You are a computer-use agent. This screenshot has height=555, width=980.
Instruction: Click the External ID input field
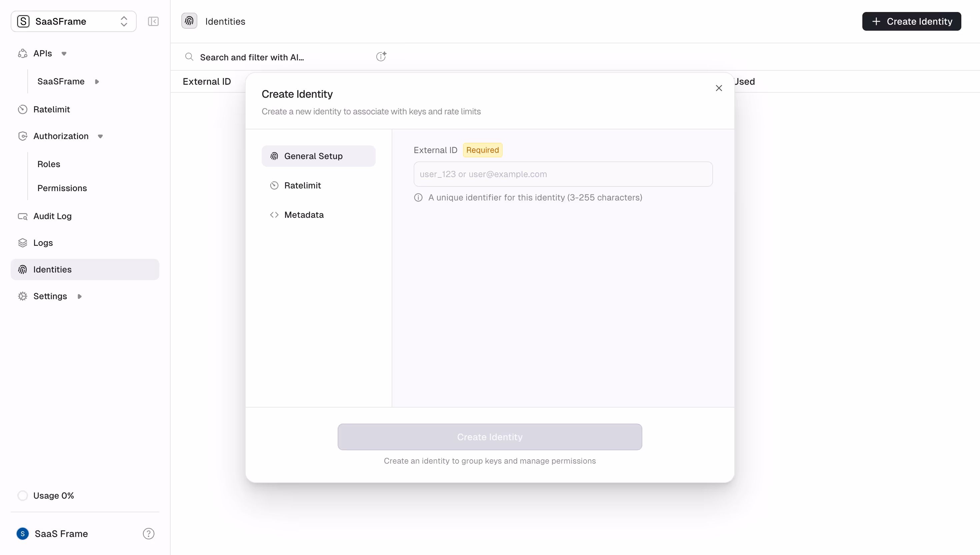click(x=563, y=174)
